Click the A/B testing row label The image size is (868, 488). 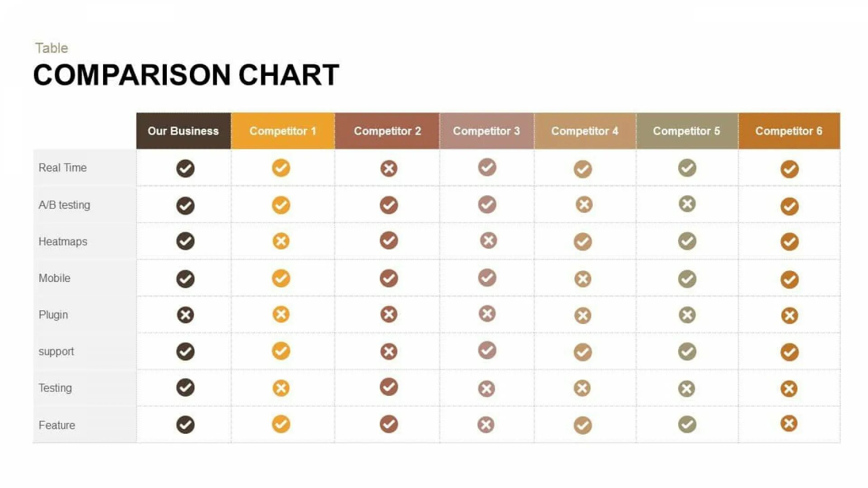point(64,205)
